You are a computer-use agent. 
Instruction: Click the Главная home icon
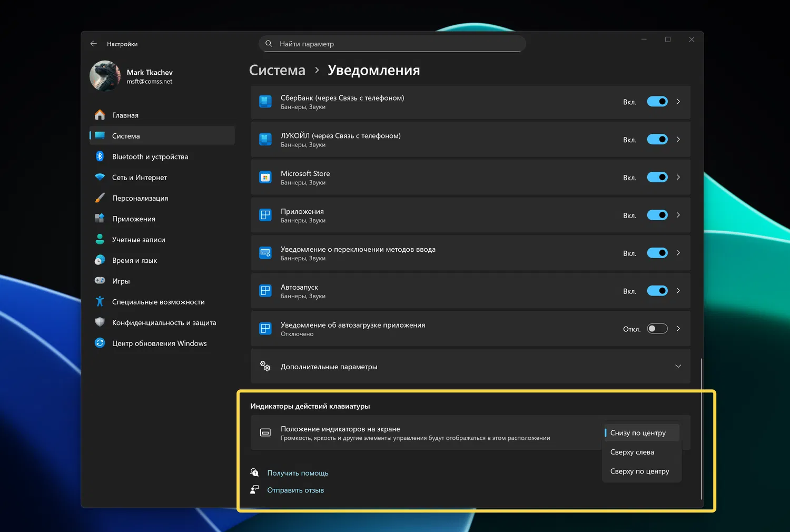[100, 115]
